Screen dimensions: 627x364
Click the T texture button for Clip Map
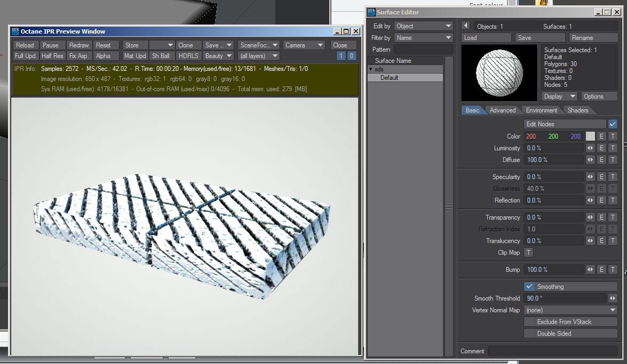pyautogui.click(x=528, y=253)
